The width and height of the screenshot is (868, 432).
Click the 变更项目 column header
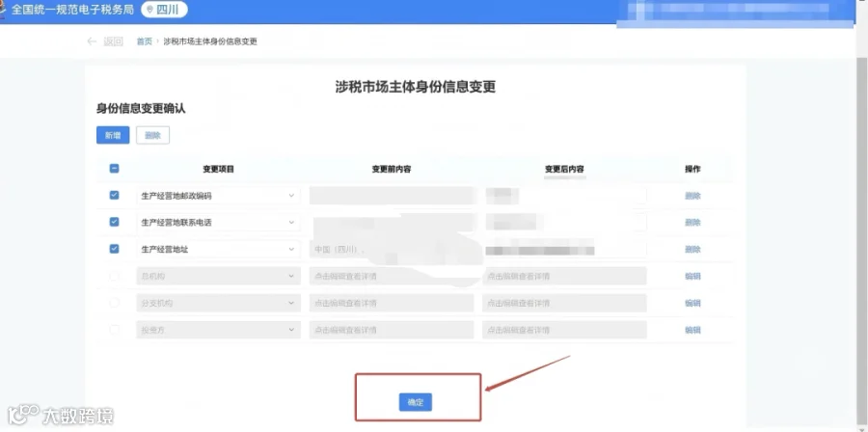click(219, 170)
